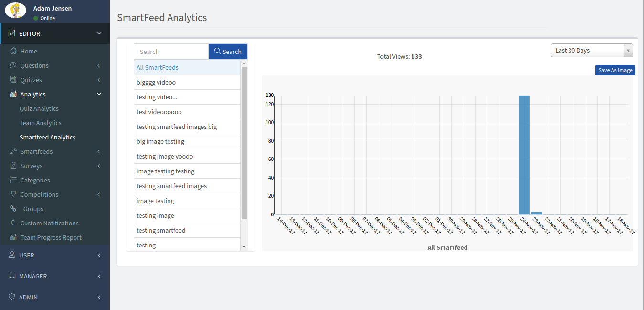Click the Custom Notifications bell icon
This screenshot has width=644, height=310.
pos(13,223)
